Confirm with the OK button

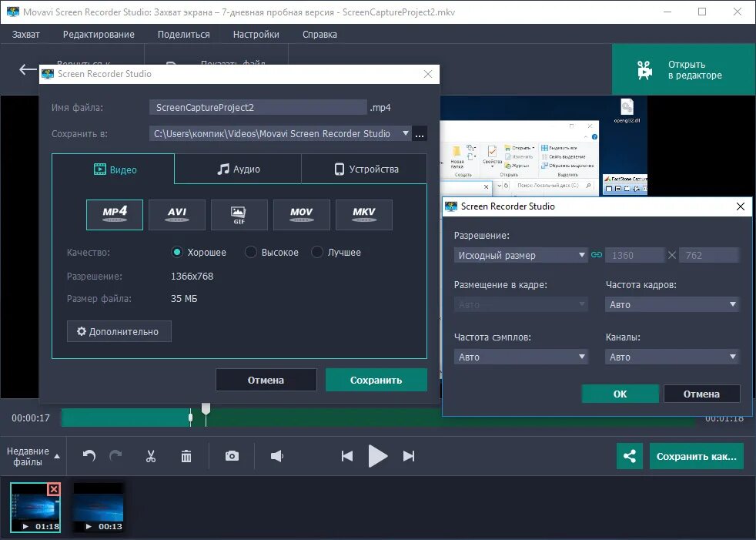pyautogui.click(x=620, y=394)
